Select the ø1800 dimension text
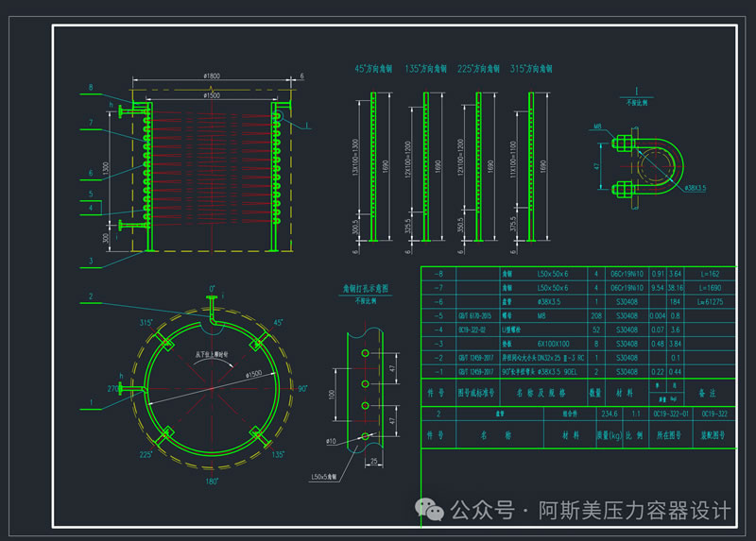756x541 pixels. (212, 76)
